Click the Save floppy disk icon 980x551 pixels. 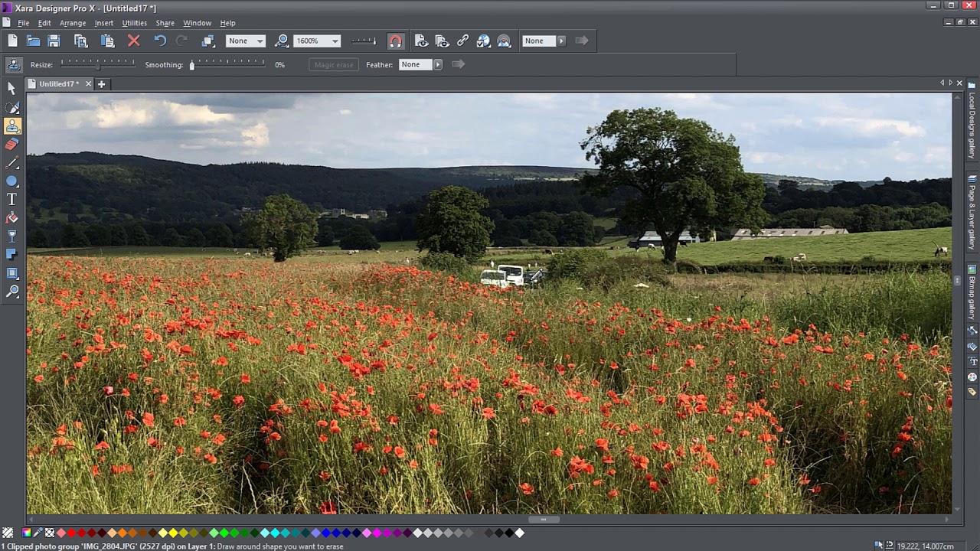point(54,41)
